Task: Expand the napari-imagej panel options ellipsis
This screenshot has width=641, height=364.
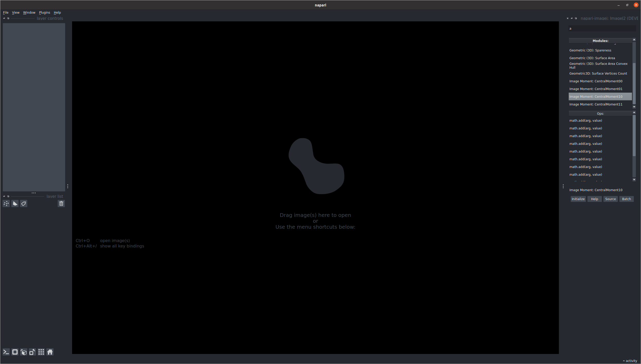Action: coord(563,186)
